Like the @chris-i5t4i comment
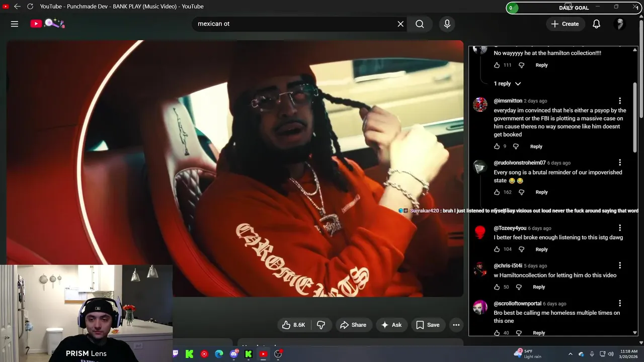Screen dimensions: 644x362 [x=497, y=287]
